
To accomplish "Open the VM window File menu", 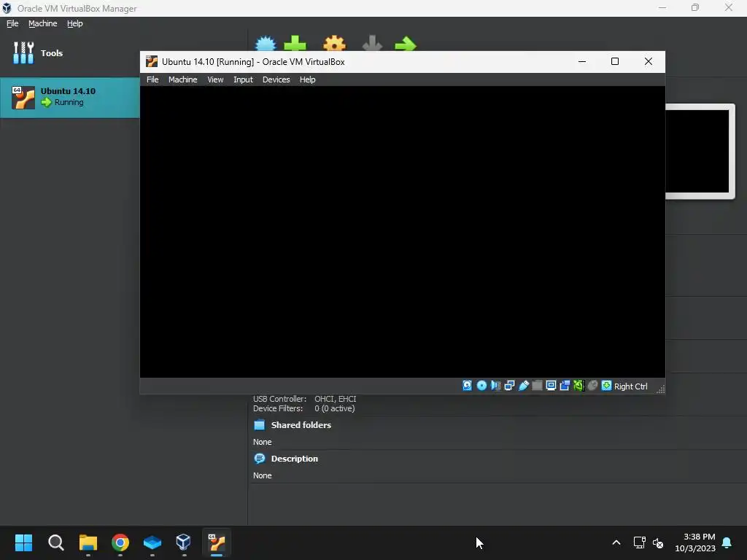I will coord(152,79).
